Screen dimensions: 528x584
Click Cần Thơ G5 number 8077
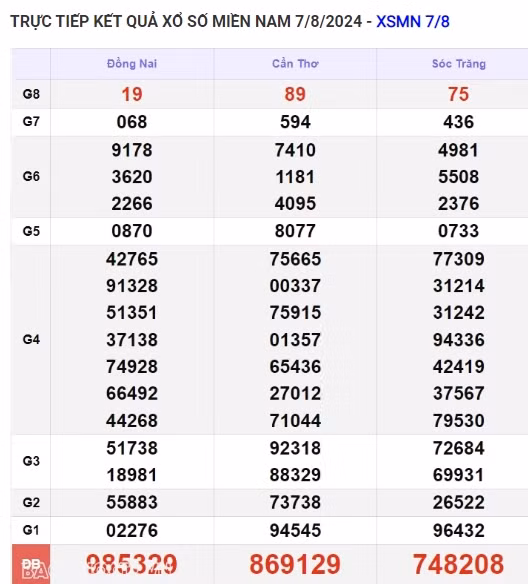point(295,231)
